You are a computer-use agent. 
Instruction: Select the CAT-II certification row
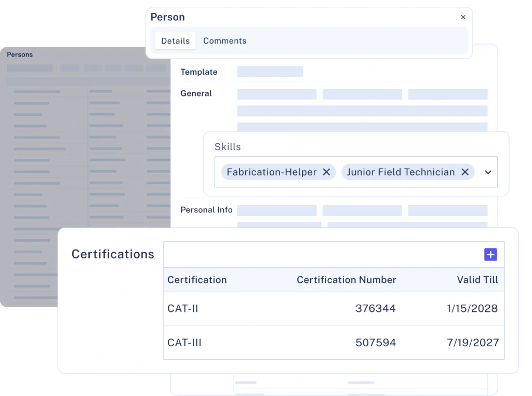(x=183, y=309)
